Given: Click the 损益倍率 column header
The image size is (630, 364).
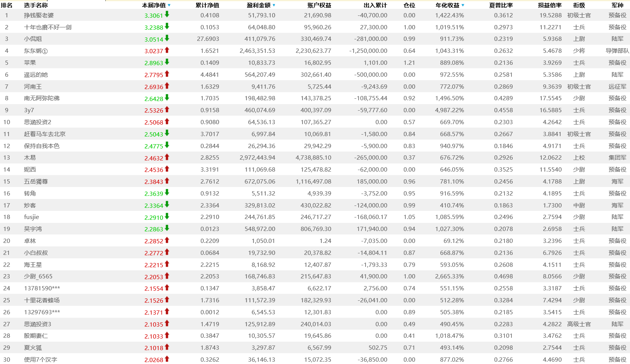Looking at the screenshot, I should click(x=550, y=5).
